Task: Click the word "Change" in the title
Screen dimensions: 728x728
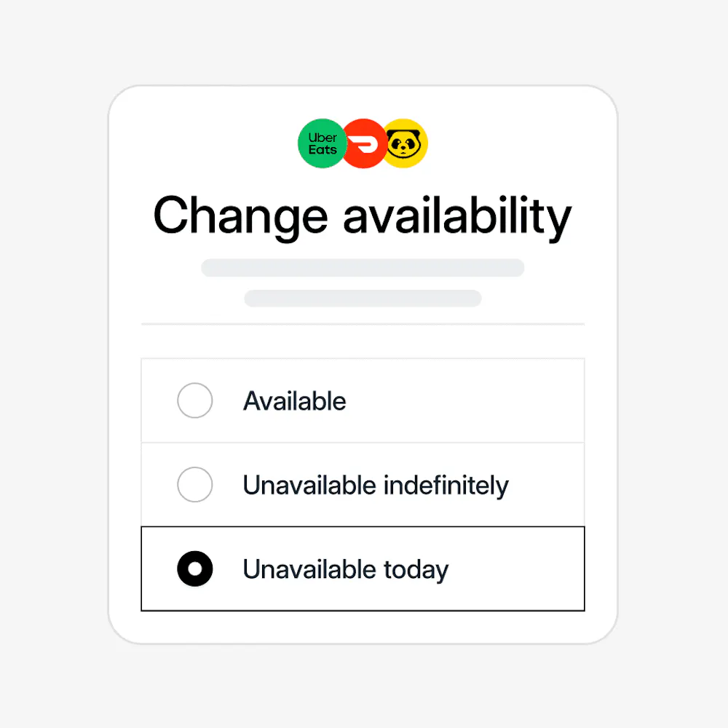Action: [240, 216]
